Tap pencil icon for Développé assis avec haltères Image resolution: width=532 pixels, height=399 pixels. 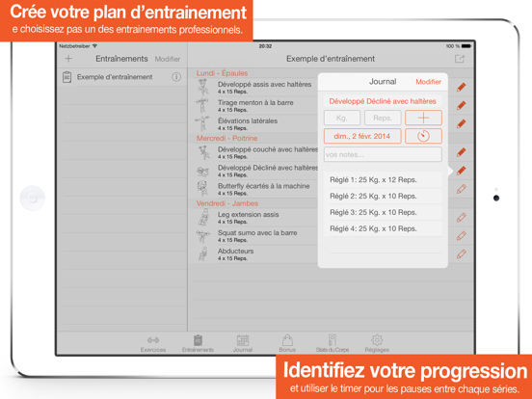pyautogui.click(x=461, y=87)
